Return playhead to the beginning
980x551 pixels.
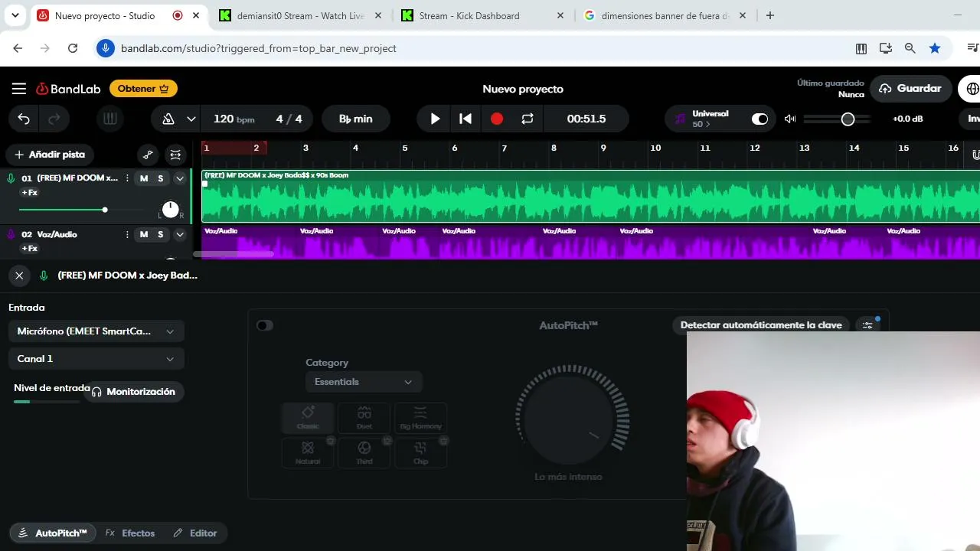tap(465, 119)
